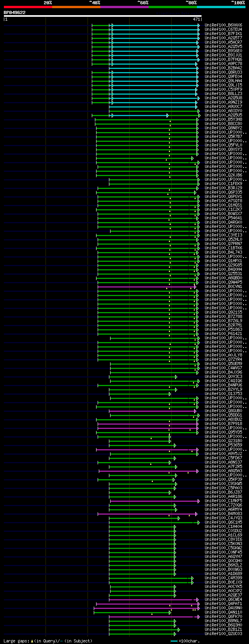The image size is (249, 644).
Task: Click the white query sequence bar
Action: coord(102,16)
